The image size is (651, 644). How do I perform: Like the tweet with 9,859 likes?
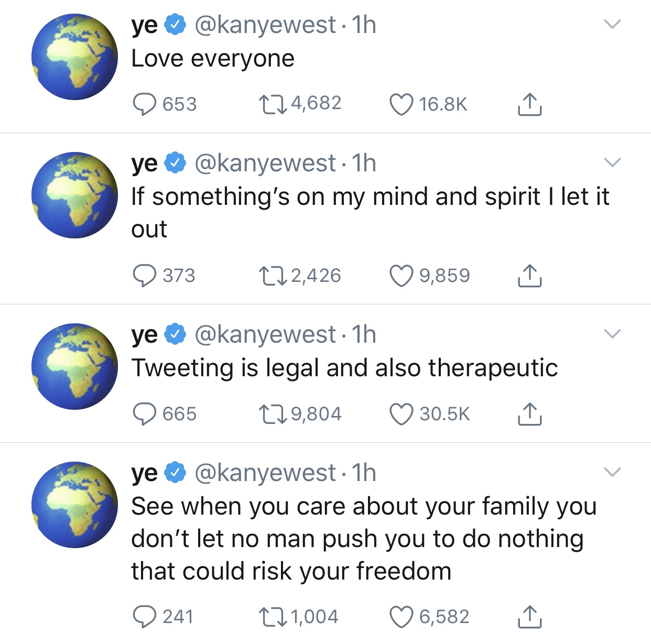(402, 275)
